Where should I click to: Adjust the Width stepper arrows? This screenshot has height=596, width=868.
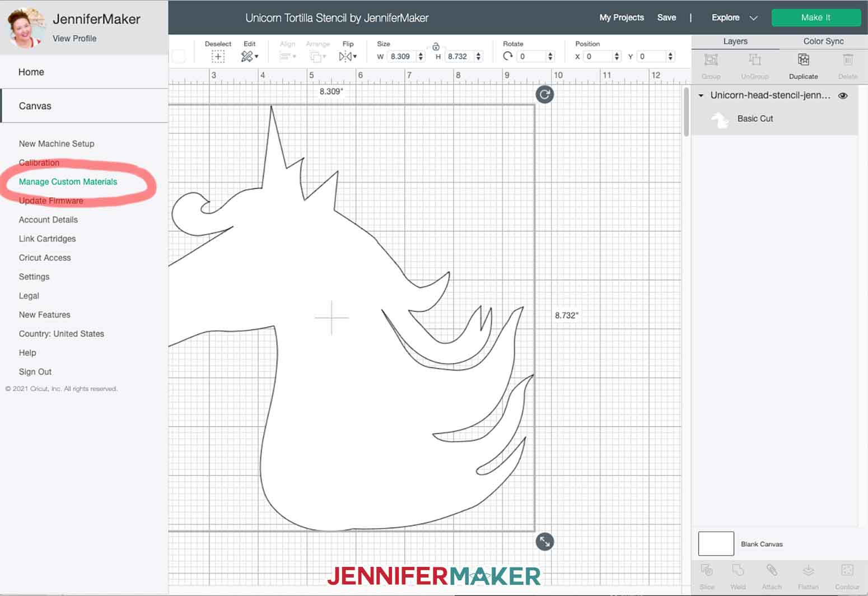tap(421, 56)
